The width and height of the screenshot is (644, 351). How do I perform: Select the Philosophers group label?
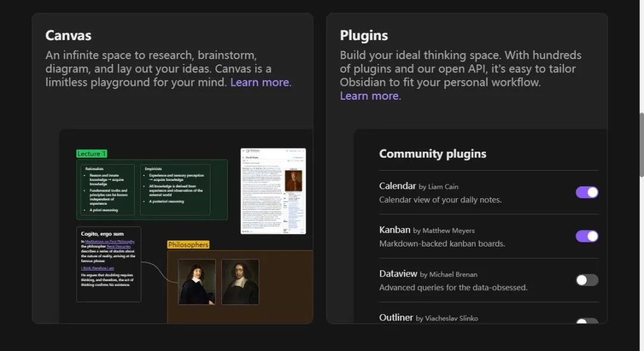point(188,245)
